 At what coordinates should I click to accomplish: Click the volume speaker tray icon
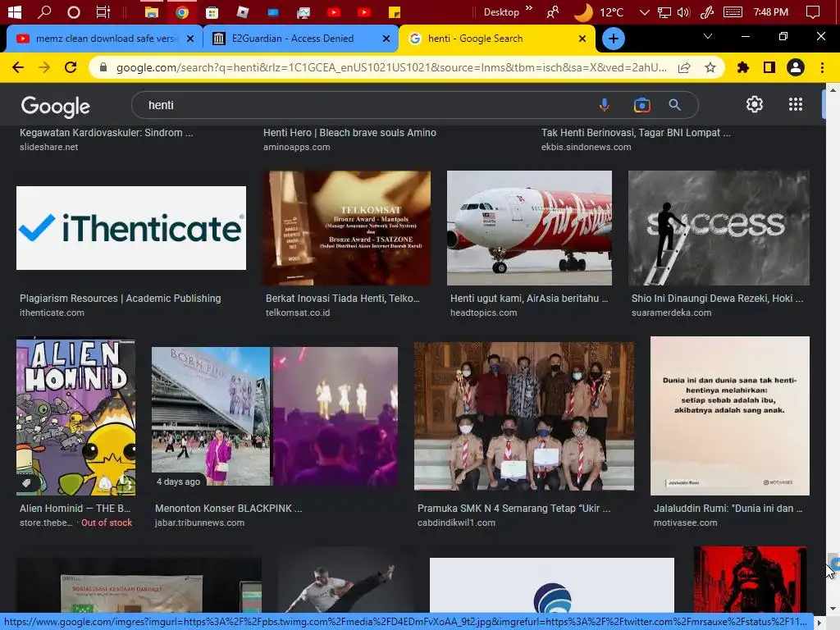click(683, 11)
